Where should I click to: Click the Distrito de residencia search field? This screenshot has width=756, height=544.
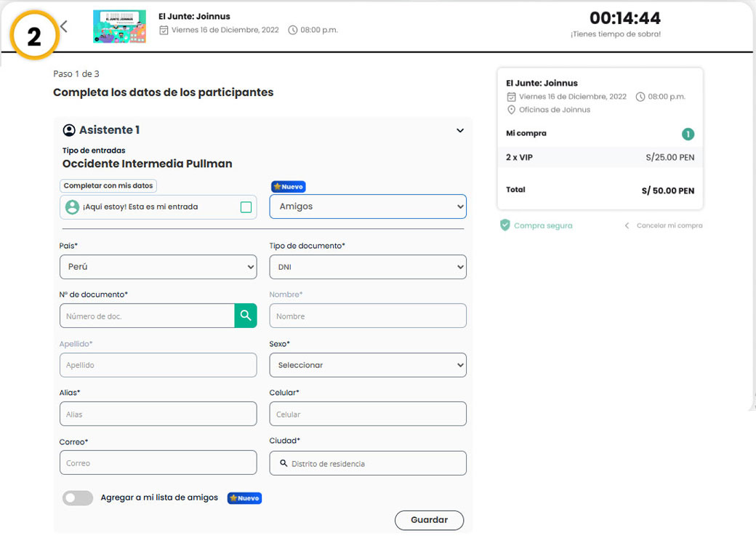[x=368, y=463]
